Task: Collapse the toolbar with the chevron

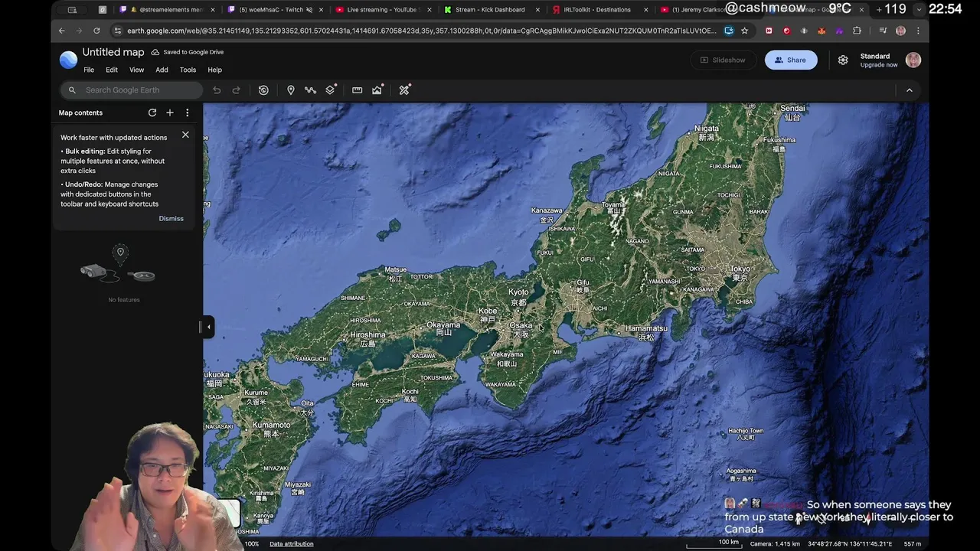Action: pyautogui.click(x=910, y=90)
